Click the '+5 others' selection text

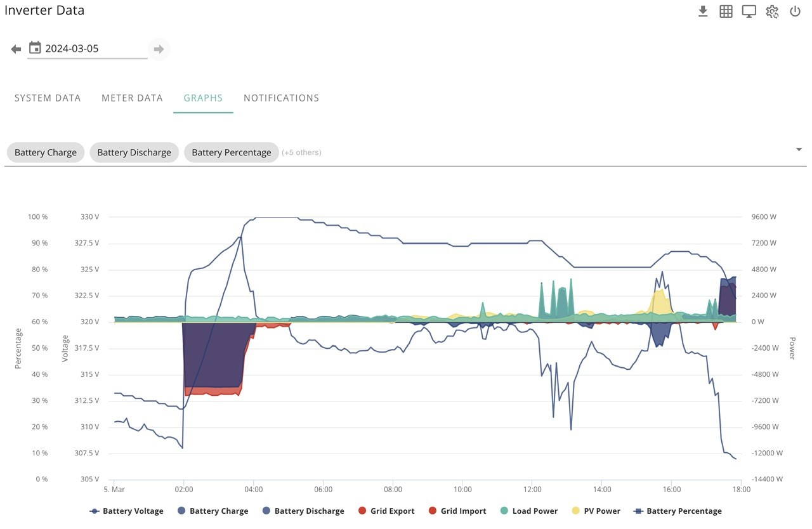[x=301, y=152]
